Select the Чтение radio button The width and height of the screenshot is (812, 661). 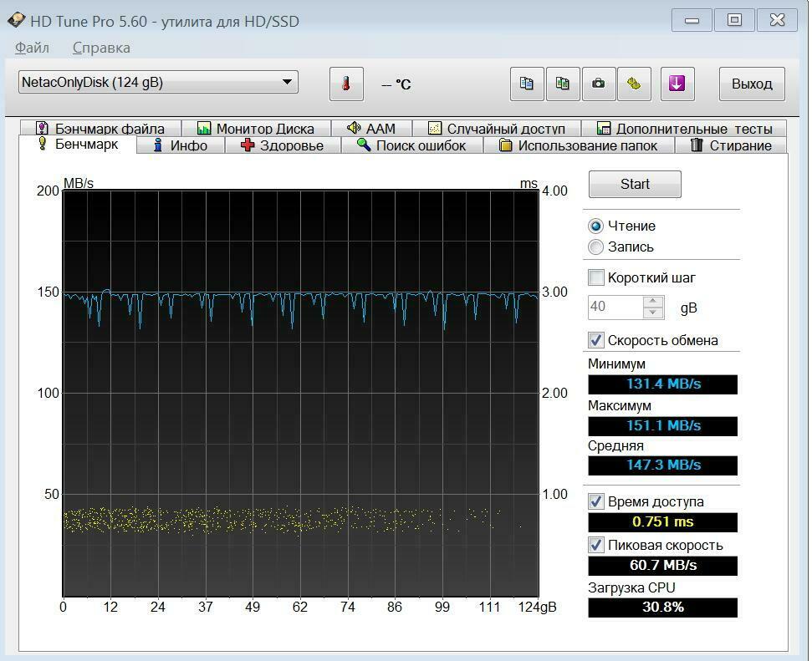pyautogui.click(x=596, y=226)
